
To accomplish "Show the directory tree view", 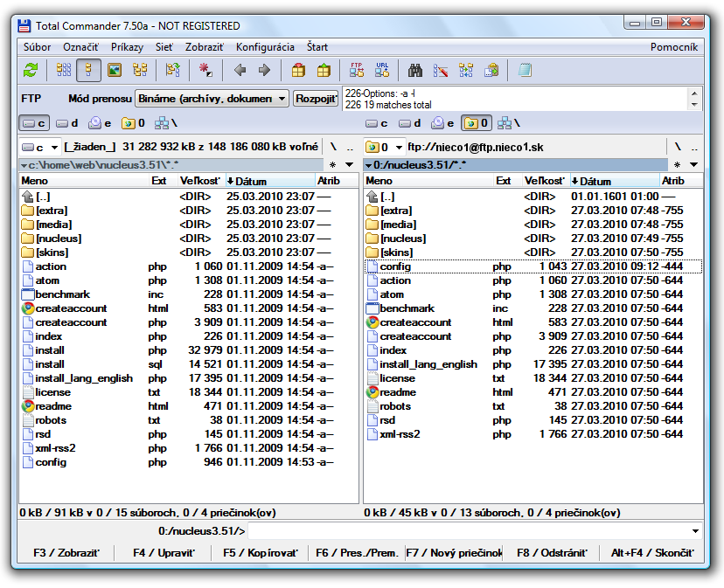I will 140,70.
